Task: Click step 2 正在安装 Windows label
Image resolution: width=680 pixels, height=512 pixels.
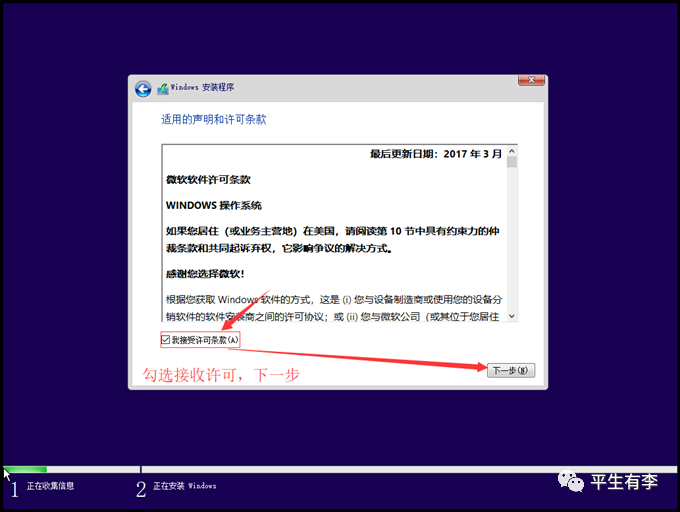Action: [x=185, y=486]
